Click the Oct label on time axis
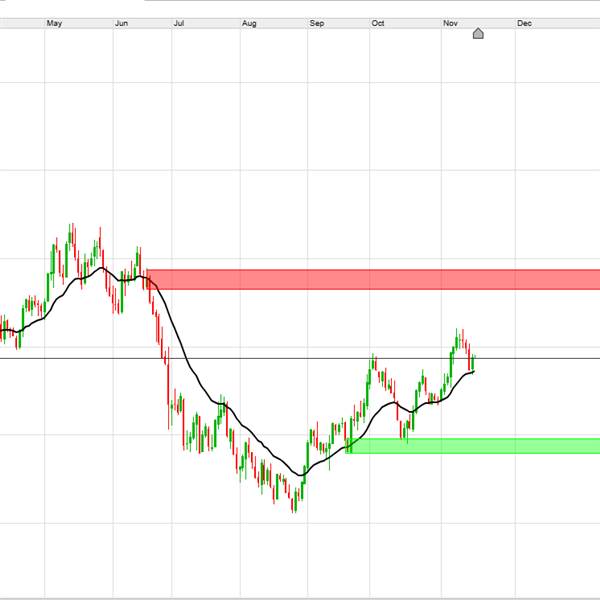This screenshot has height=600, width=600. click(x=378, y=23)
